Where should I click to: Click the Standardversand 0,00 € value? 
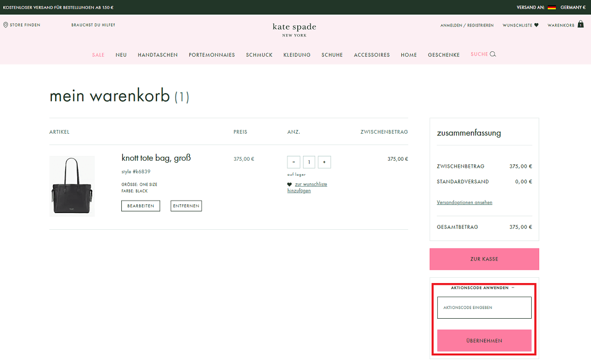524,182
